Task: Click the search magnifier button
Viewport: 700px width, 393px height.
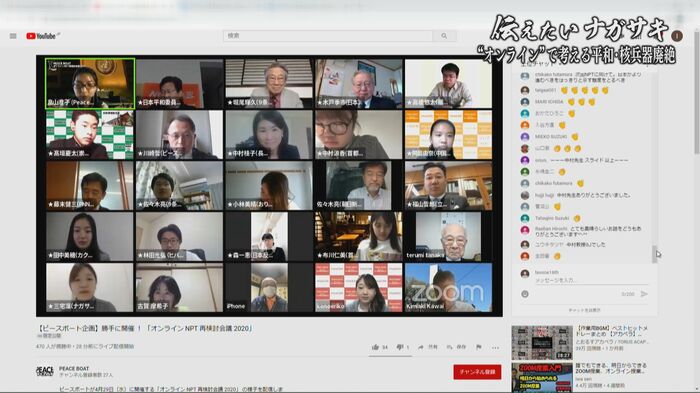Action: [x=444, y=36]
